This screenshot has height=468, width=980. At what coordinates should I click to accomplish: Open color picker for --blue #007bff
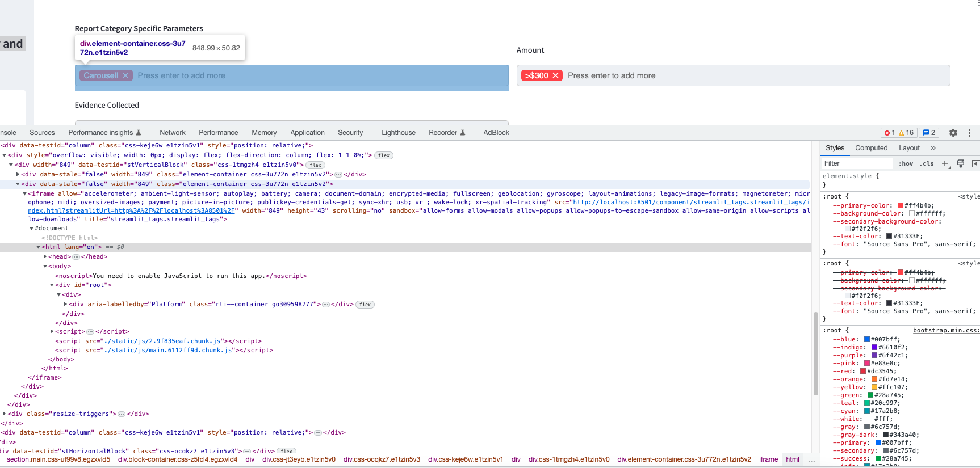pos(867,340)
